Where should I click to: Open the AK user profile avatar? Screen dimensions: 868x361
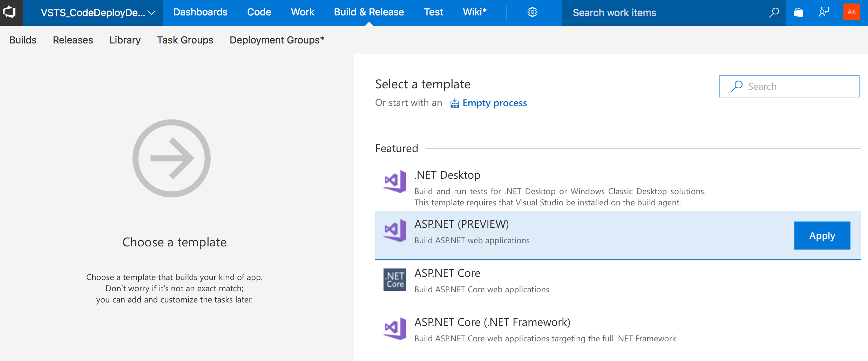[x=852, y=12]
